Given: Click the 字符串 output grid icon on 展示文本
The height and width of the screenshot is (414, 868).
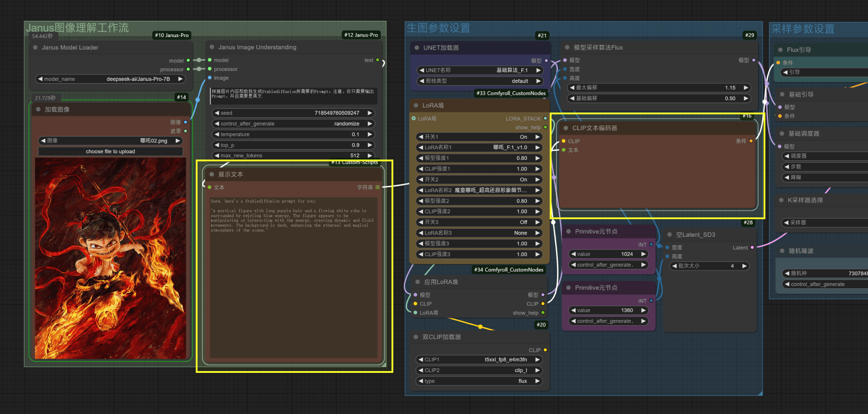Looking at the screenshot, I should [x=377, y=187].
